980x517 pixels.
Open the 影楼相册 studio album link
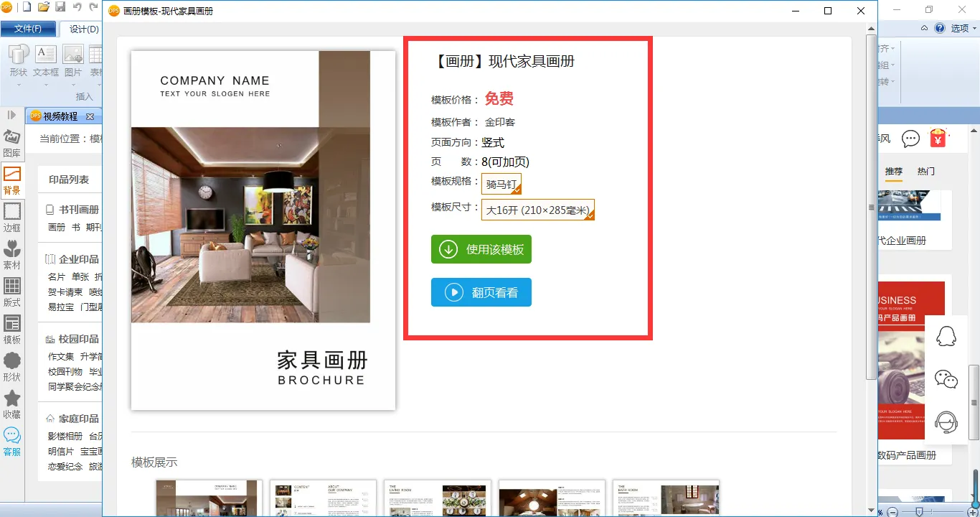(x=65, y=436)
